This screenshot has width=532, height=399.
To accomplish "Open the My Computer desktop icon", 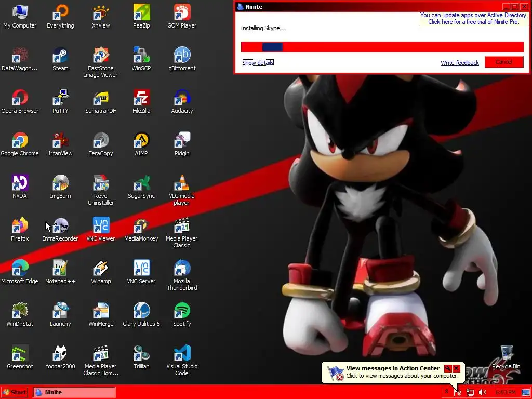I will point(20,16).
